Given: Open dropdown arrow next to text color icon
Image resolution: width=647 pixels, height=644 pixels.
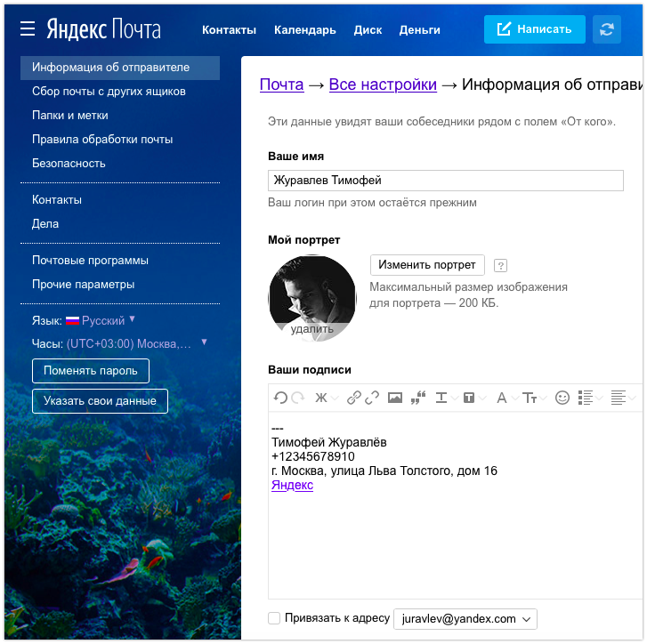Looking at the screenshot, I should click(455, 398).
